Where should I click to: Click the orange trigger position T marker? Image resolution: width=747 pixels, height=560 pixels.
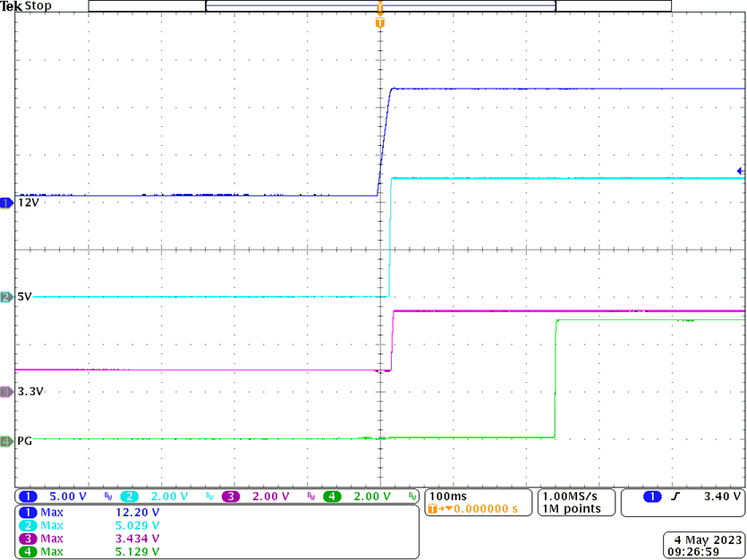point(380,21)
